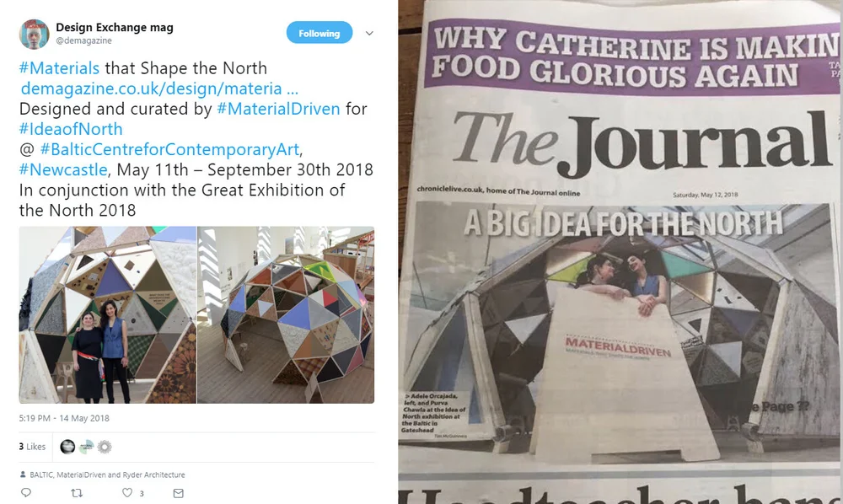View second liker's avatar in likes row
Image resolution: width=843 pixels, height=504 pixels.
[x=86, y=447]
